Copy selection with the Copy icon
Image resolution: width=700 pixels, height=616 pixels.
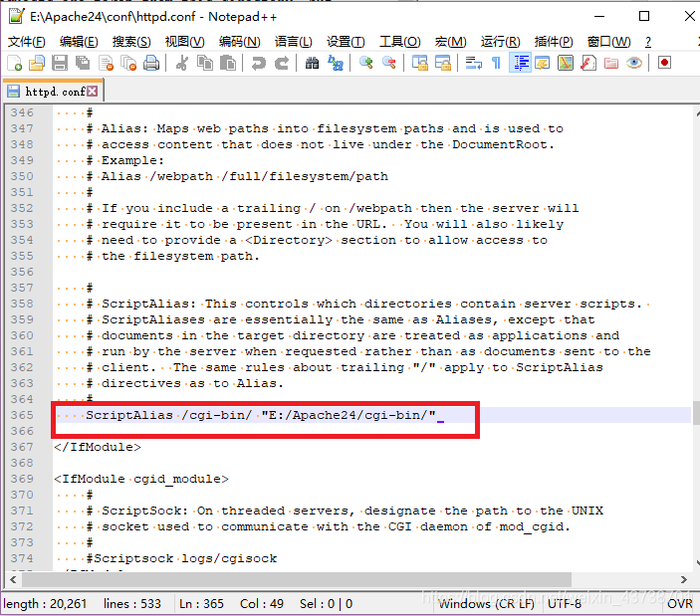[205, 63]
